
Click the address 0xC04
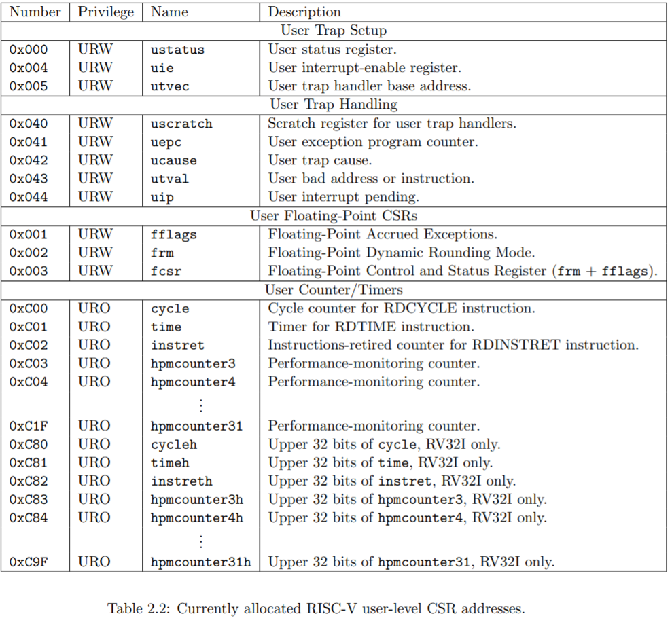coord(29,382)
